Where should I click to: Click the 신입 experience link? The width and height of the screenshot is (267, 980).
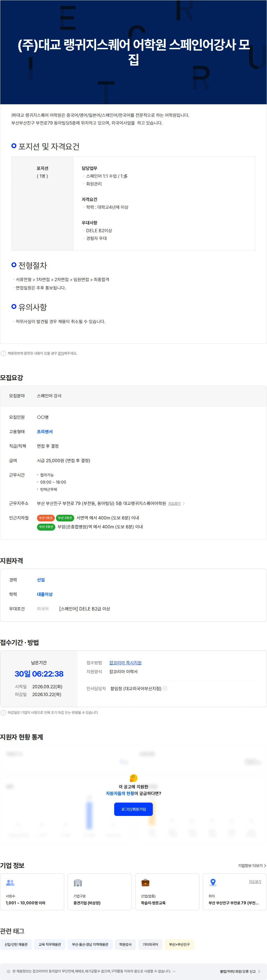coord(41,580)
